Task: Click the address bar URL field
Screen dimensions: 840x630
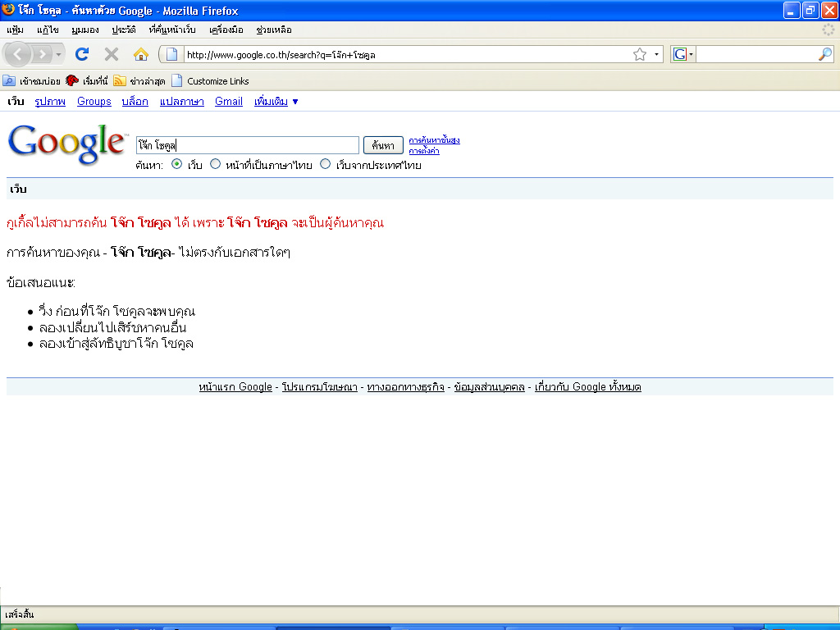Action: (x=407, y=54)
